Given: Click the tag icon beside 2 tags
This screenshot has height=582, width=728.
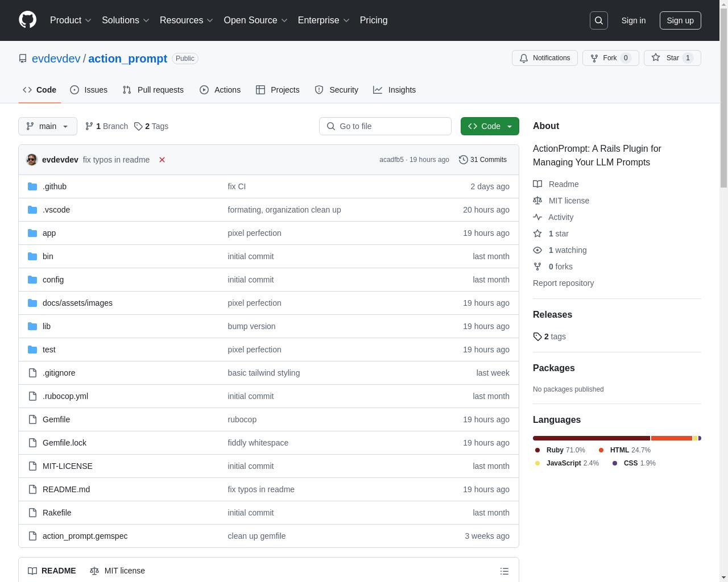Looking at the screenshot, I should [x=537, y=336].
